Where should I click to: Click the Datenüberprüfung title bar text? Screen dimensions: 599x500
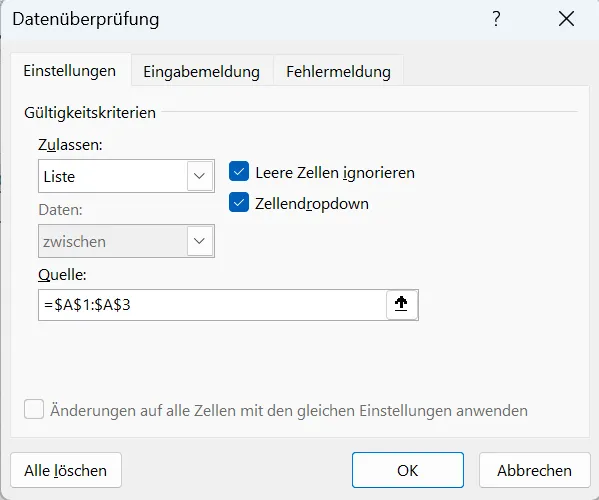click(x=86, y=19)
